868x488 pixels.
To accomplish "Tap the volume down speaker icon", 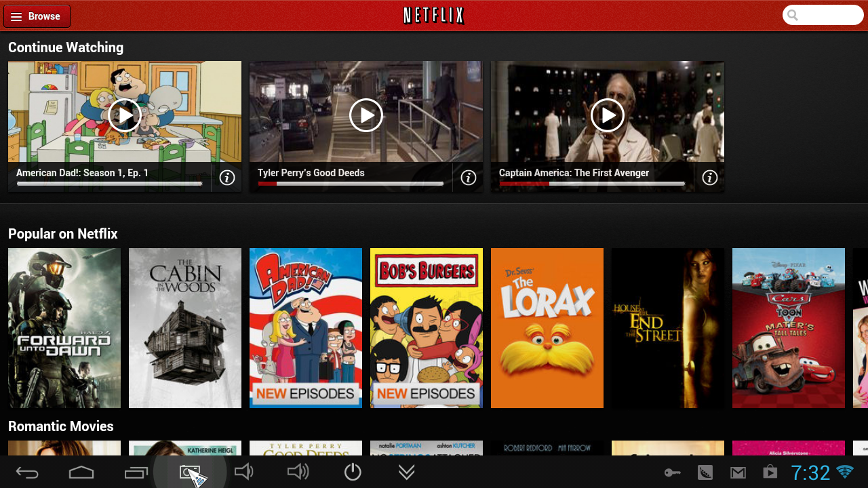I will [243, 472].
